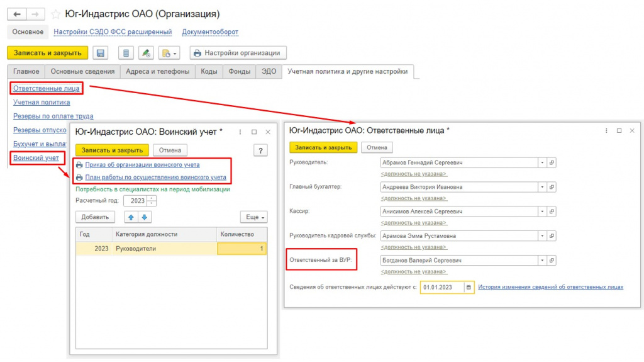The image size is (644, 362).
Task: Click the green pen signature icon
Action: 146,53
